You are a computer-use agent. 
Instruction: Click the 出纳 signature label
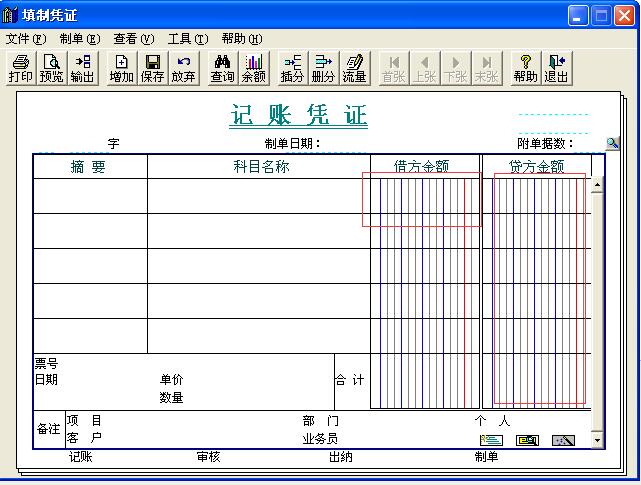(x=341, y=457)
